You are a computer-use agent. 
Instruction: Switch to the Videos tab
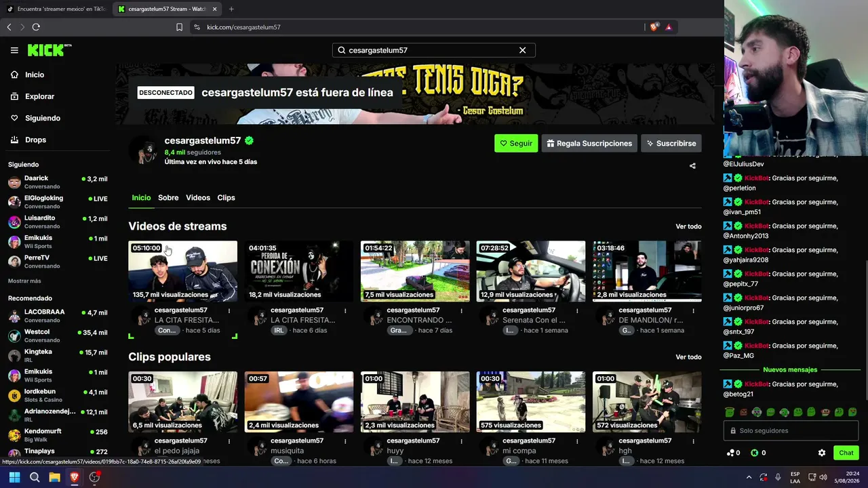[198, 198]
